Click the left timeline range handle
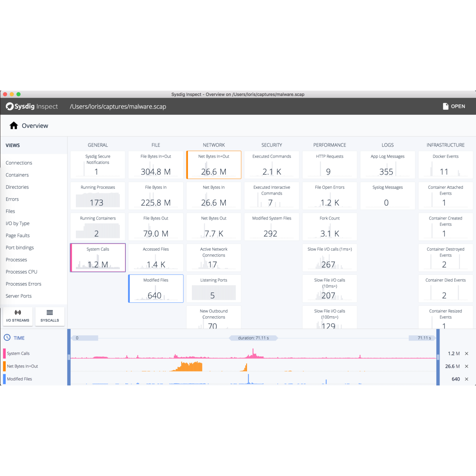This screenshot has width=476, height=476. pos(69,357)
